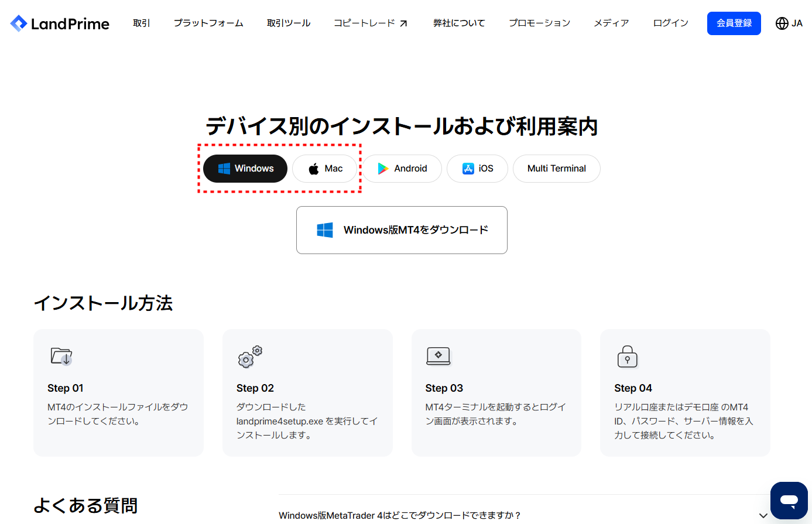Viewport: 812px width, 524px height.
Task: Click the Step 02 heading
Action: (x=255, y=388)
